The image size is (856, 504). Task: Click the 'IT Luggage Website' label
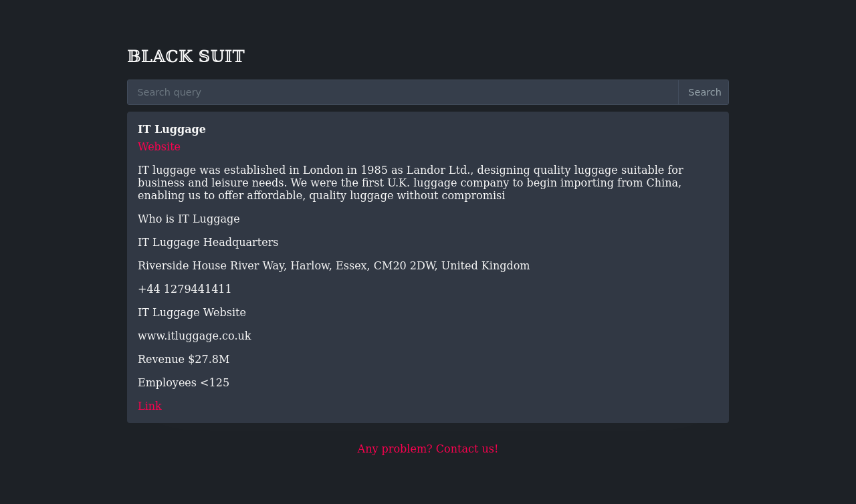pyautogui.click(x=192, y=312)
